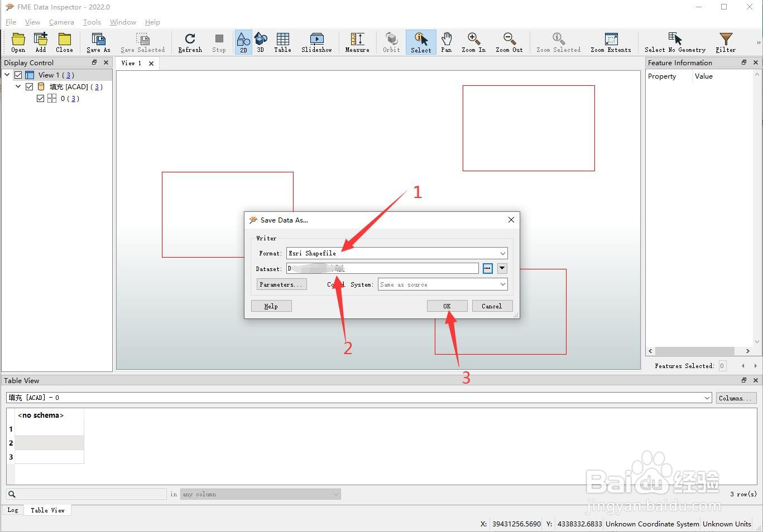Open writer Parameters... button

(281, 284)
